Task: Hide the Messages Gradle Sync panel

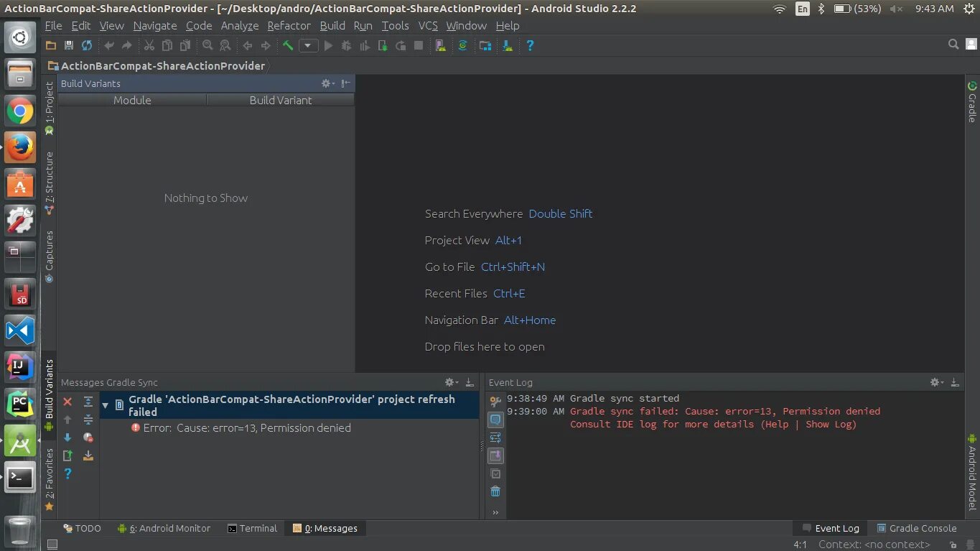Action: coord(469,382)
